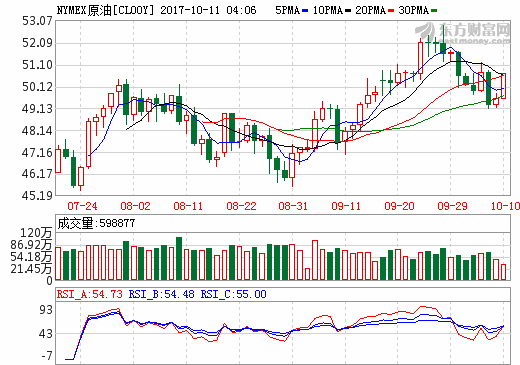Click the last red candlestick on the right

[503, 86]
